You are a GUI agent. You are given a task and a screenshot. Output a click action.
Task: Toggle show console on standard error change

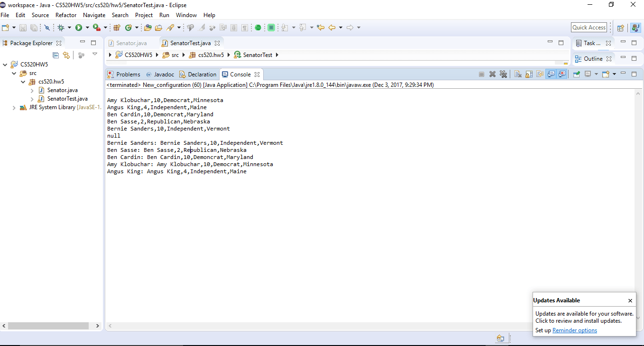pyautogui.click(x=562, y=74)
